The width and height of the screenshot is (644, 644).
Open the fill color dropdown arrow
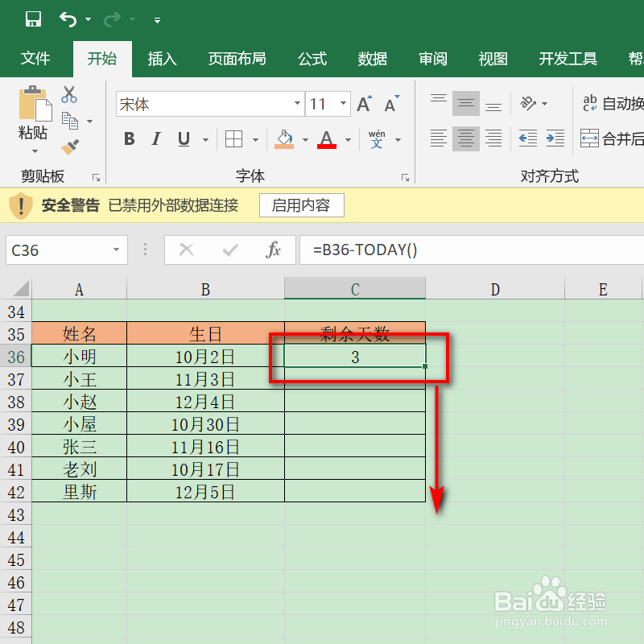(x=304, y=138)
